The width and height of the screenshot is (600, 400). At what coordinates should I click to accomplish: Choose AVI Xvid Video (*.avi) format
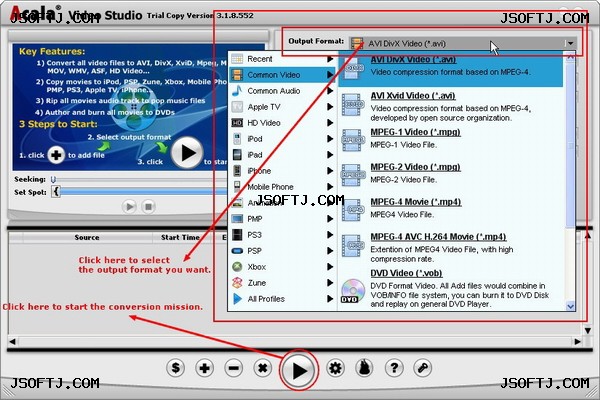(x=451, y=106)
